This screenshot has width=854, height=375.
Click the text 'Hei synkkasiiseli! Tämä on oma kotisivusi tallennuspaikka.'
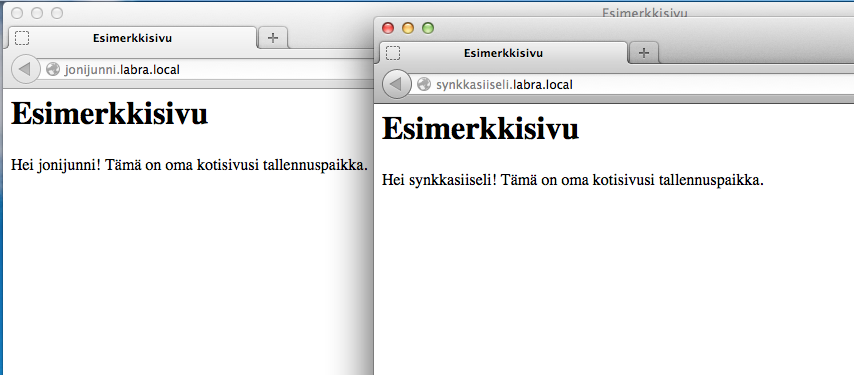tap(573, 180)
